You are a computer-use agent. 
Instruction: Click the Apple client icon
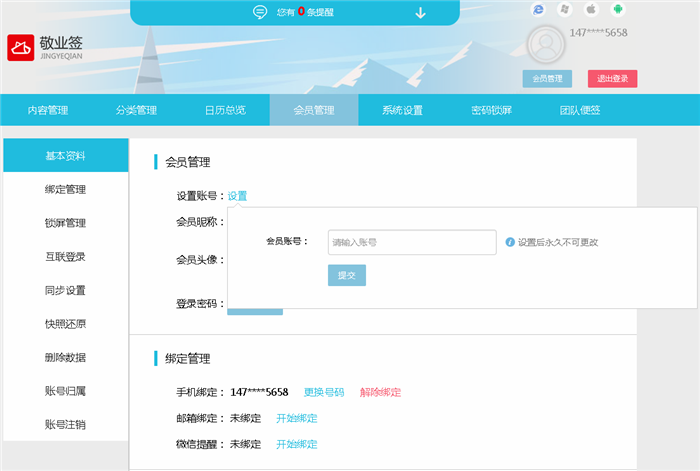point(591,9)
